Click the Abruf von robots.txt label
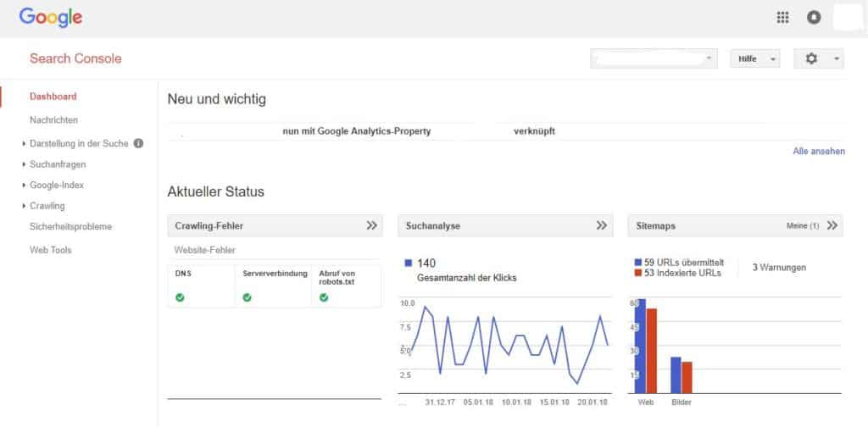Screen dimensions: 868x438 pyautogui.click(x=337, y=278)
